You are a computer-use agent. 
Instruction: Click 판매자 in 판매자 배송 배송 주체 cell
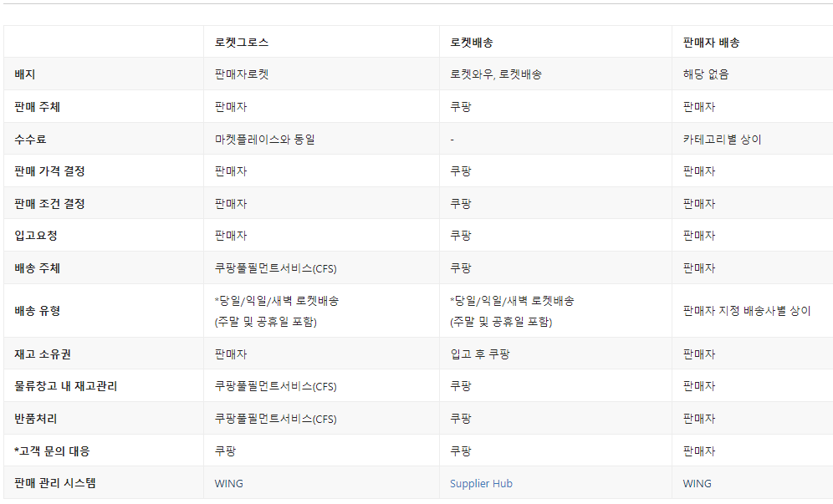tap(699, 268)
